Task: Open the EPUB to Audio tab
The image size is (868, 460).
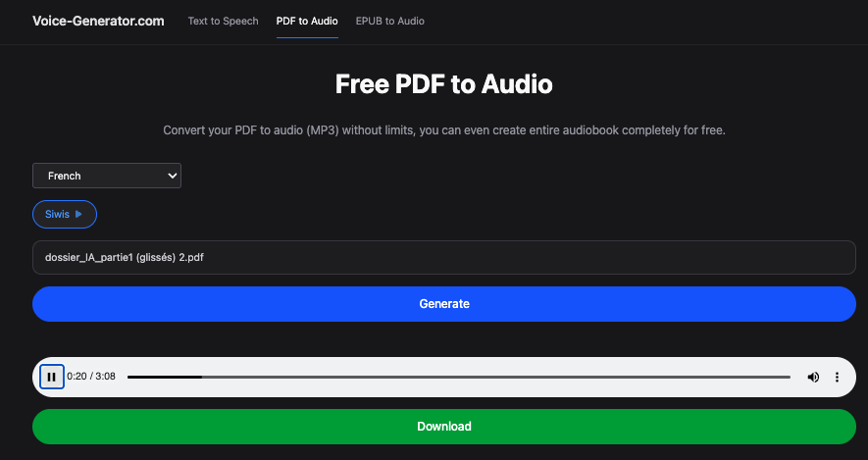Action: pyautogui.click(x=390, y=21)
